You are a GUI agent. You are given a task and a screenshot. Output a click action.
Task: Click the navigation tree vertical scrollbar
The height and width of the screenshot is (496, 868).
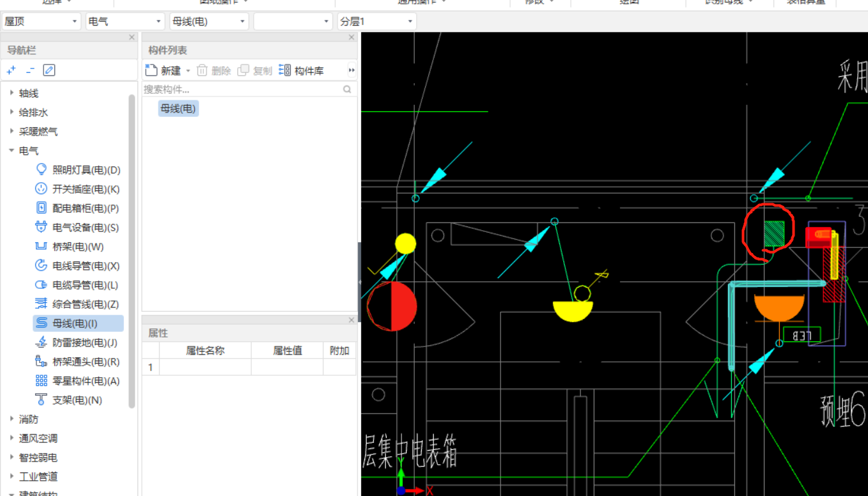click(132, 251)
